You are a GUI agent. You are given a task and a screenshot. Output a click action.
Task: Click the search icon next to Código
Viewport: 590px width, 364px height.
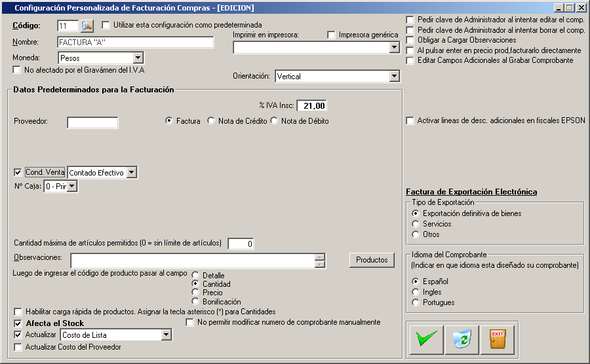87,26
